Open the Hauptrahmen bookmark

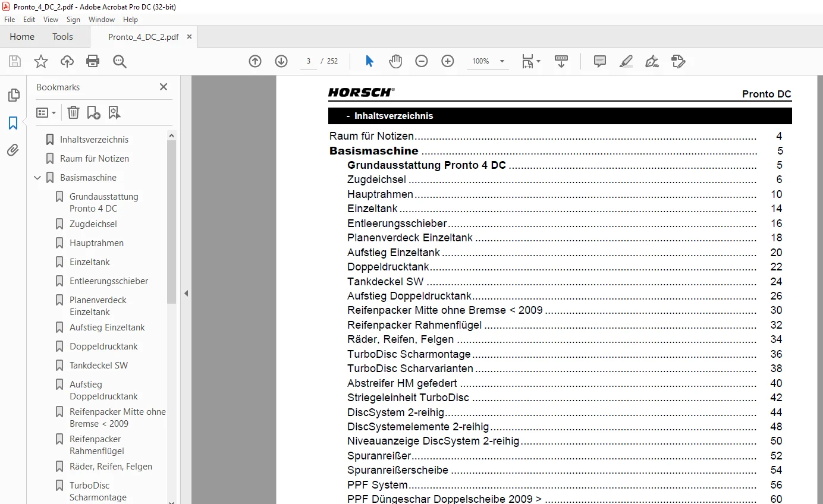tap(96, 243)
